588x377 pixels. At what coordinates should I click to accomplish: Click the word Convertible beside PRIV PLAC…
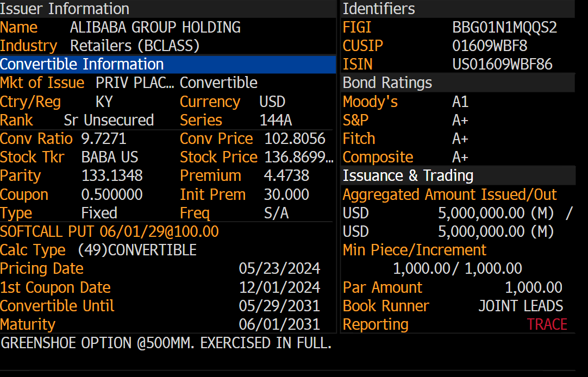(218, 83)
